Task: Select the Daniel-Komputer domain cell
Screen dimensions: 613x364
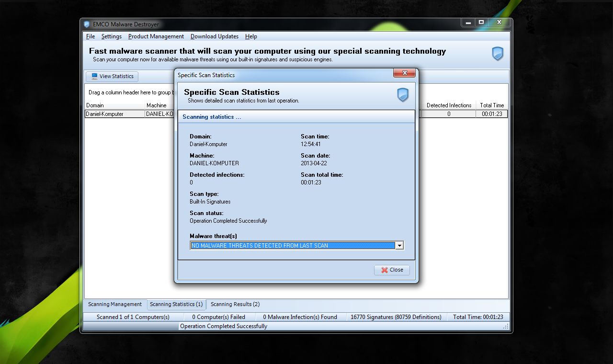Action: point(115,114)
